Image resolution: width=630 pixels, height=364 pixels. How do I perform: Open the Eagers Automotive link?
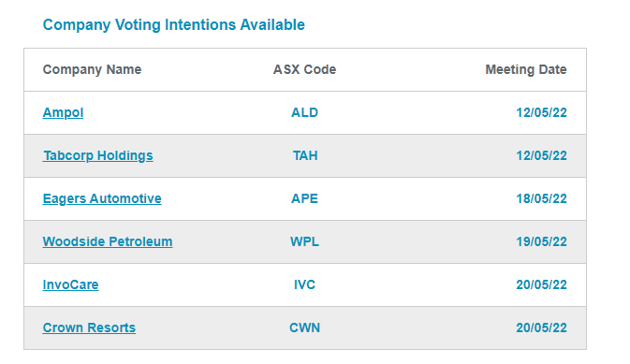(x=102, y=198)
